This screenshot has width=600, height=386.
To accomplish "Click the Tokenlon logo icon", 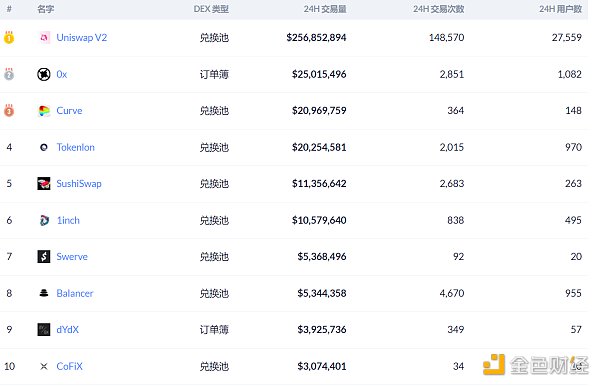I will coord(44,147).
